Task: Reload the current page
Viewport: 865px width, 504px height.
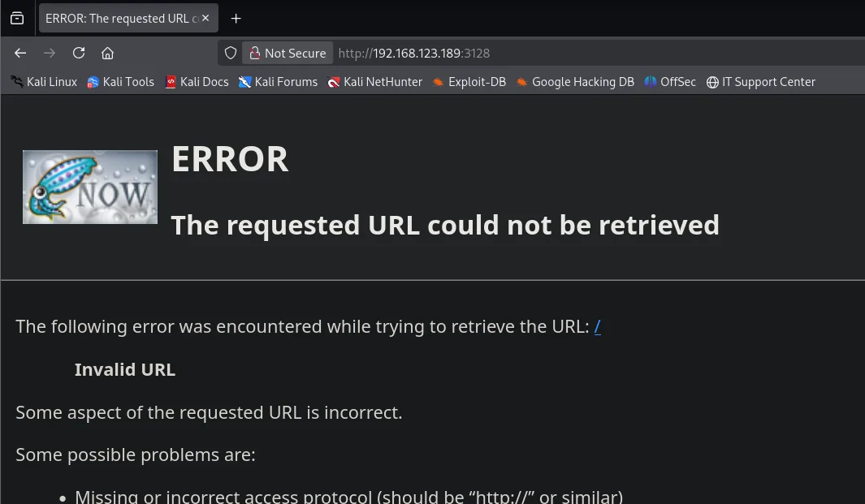Action: pos(79,53)
